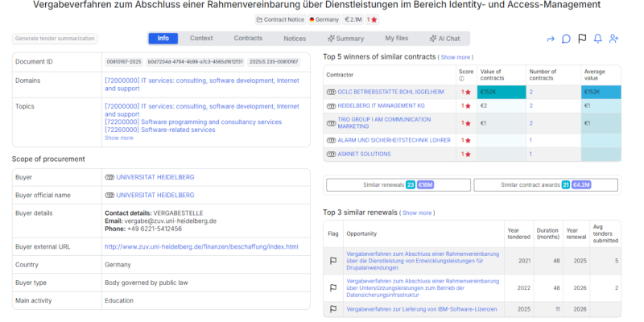The image size is (644, 322).
Task: Click number of contracts for OCLC row
Action: point(531,92)
